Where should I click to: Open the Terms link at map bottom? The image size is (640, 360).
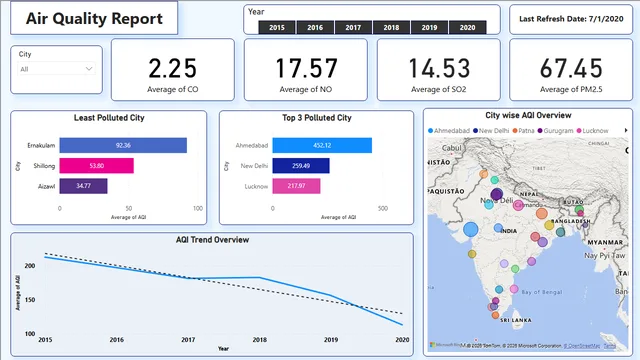coord(609,346)
